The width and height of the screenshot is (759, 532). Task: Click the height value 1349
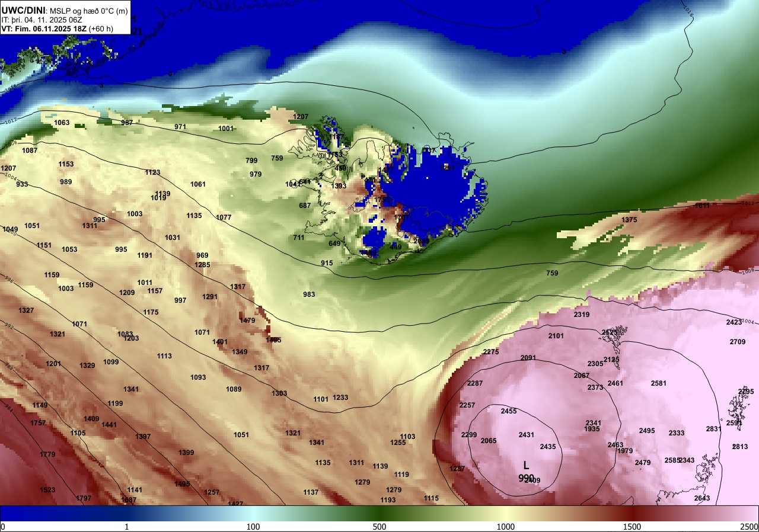(x=240, y=352)
